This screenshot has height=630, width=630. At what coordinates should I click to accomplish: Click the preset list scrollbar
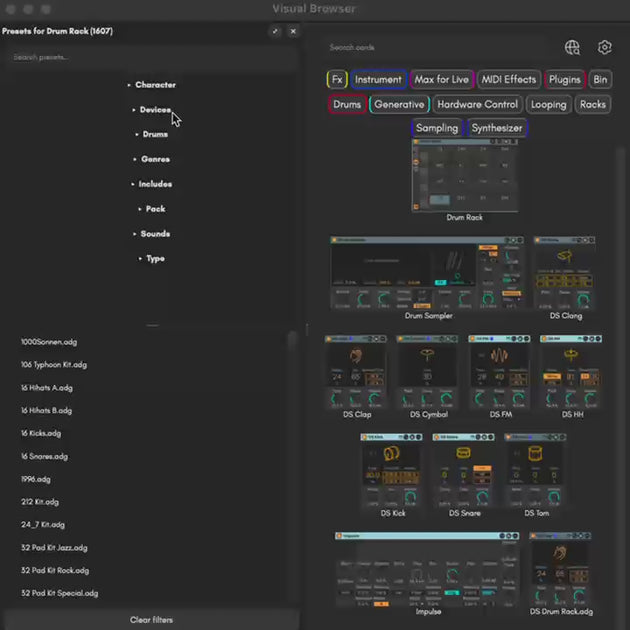(292, 342)
